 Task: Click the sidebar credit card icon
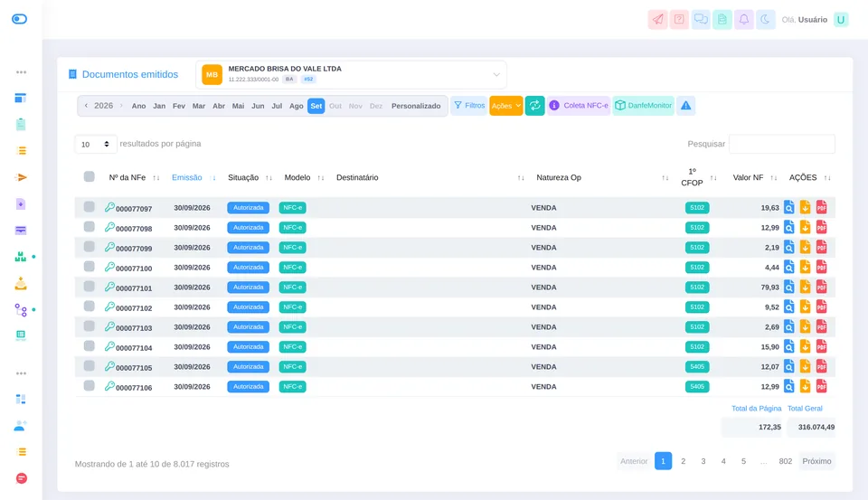[21, 231]
